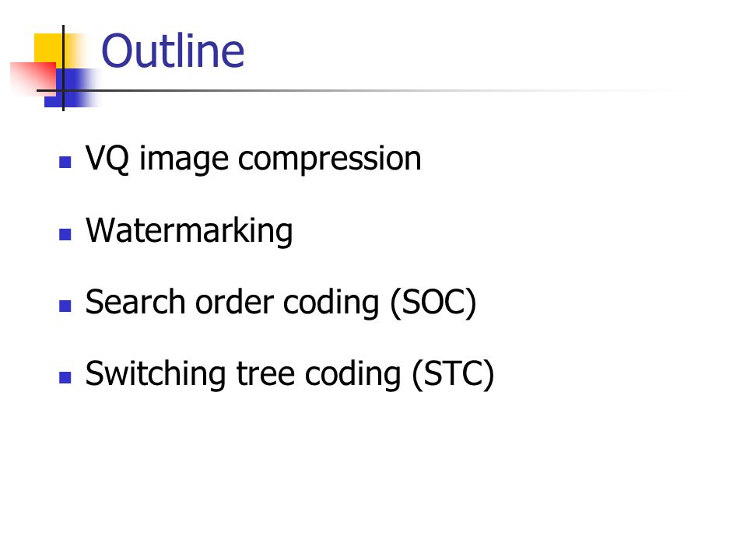747x560 pixels.
Task: Click the word Switching in last bullet
Action: click(x=156, y=374)
